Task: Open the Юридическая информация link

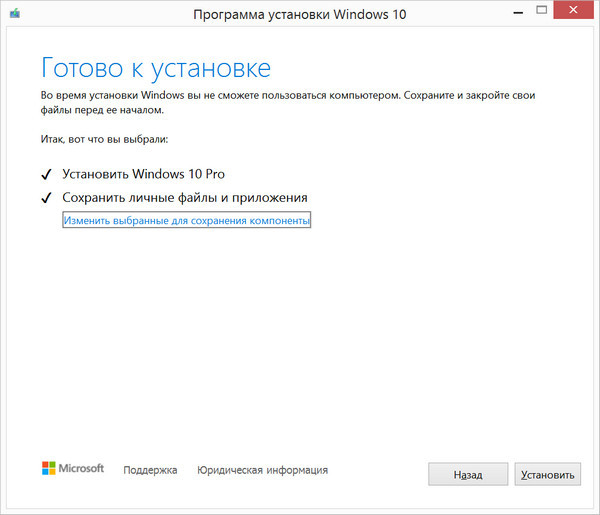Action: [x=262, y=470]
